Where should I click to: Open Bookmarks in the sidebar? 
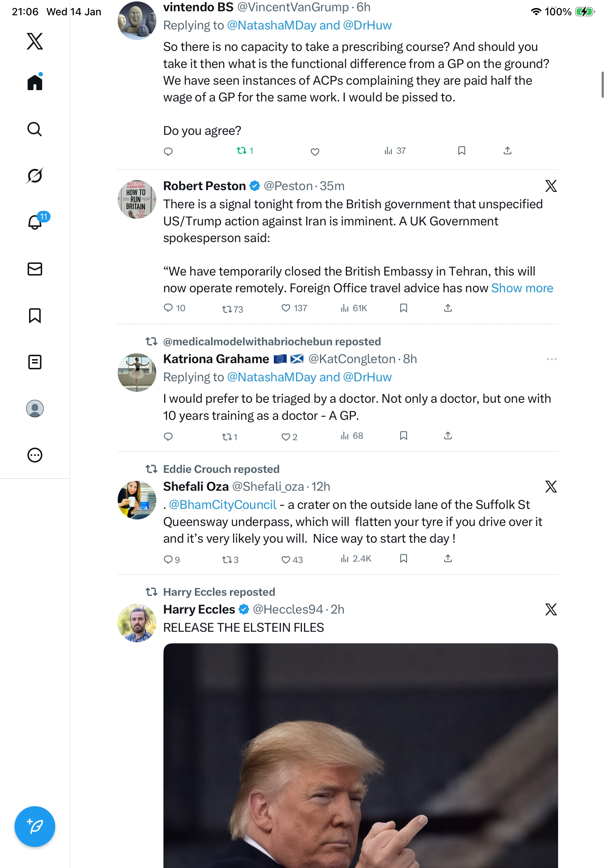point(35,316)
